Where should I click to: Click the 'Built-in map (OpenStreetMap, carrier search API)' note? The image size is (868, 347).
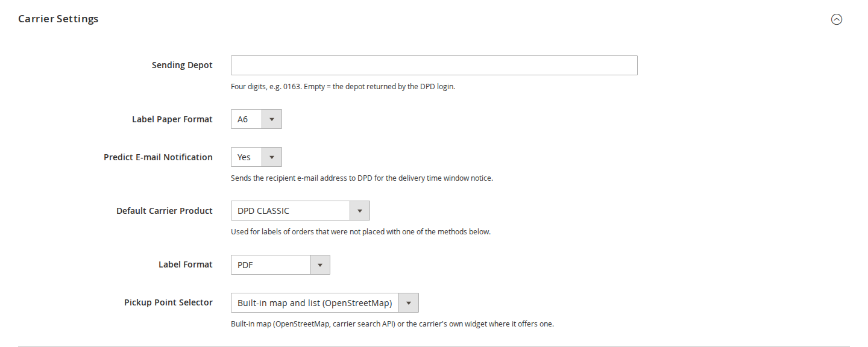(392, 324)
